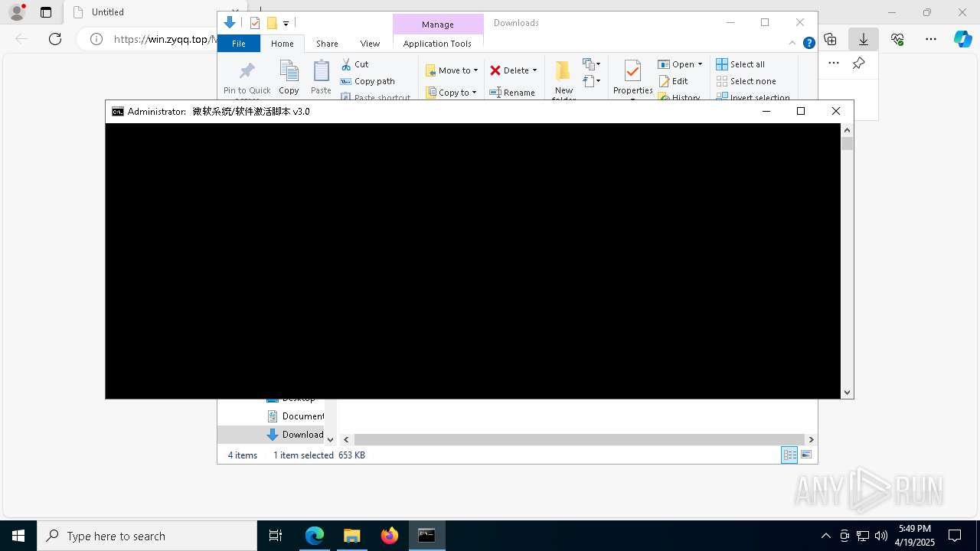980x551 pixels.
Task: Click quick access new folder icon in title bar
Action: (x=271, y=23)
